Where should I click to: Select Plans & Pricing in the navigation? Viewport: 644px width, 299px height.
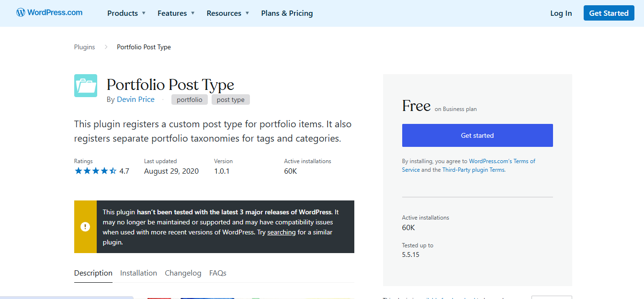point(287,13)
